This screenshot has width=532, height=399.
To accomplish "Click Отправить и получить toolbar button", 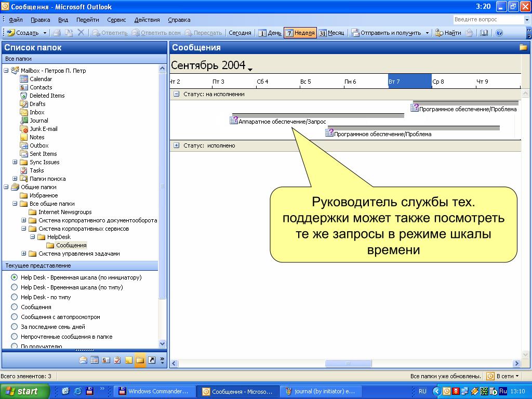I will pyautogui.click(x=386, y=33).
